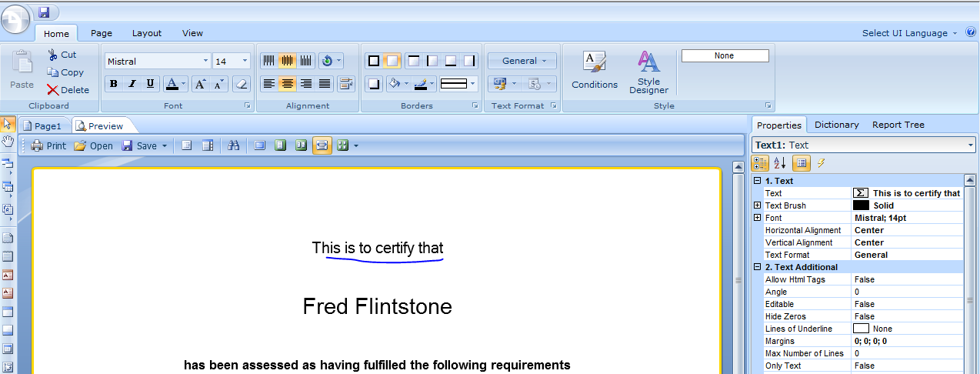Click the None style box

725,55
